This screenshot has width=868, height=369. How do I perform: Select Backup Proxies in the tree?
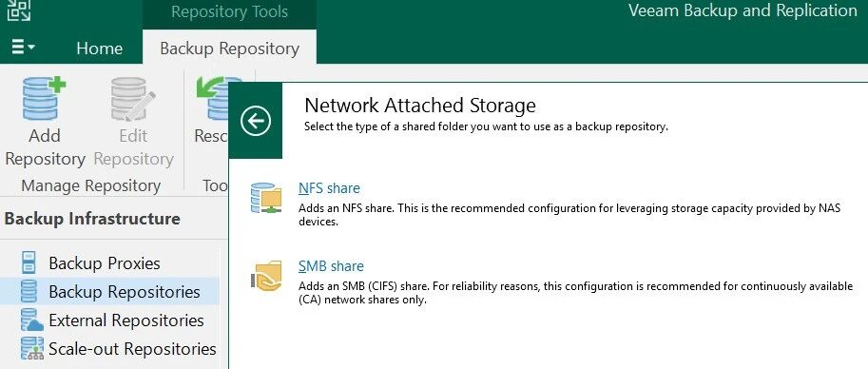tap(104, 263)
